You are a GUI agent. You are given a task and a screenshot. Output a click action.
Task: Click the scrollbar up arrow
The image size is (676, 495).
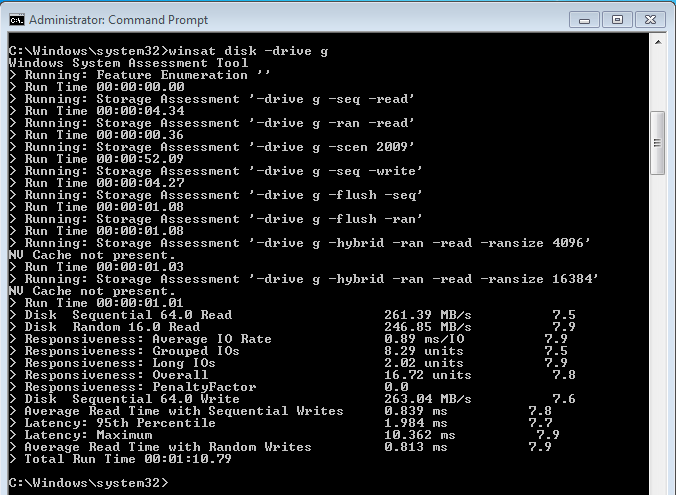coord(658,42)
